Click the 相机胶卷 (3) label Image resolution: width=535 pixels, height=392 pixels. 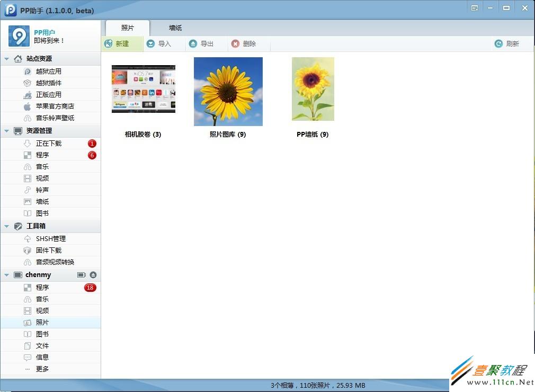click(143, 135)
